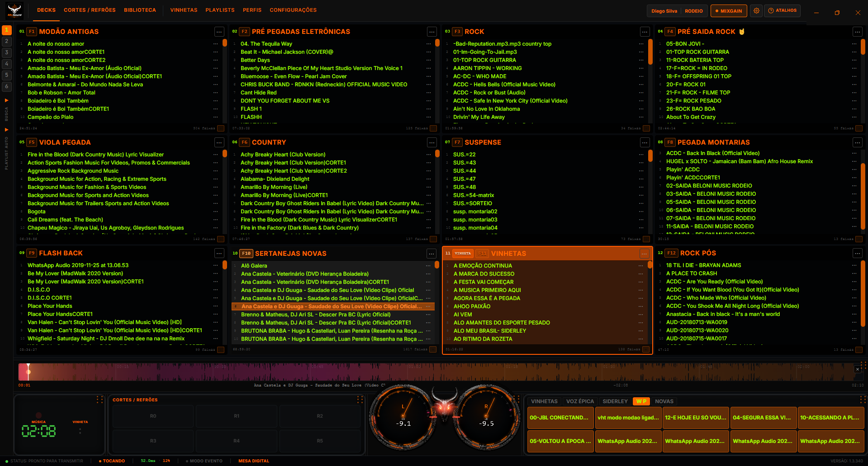Expand the PLAYLIST AUTO side panel arrow
Screen dimensions: 868x466
pos(6,130)
